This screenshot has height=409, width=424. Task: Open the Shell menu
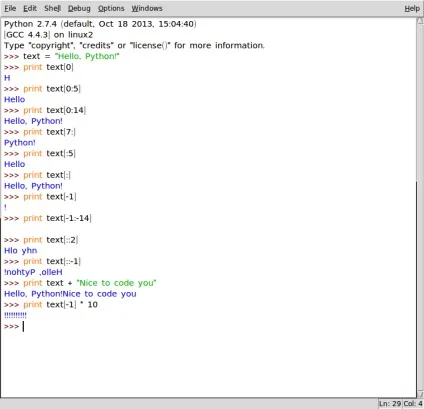point(52,8)
